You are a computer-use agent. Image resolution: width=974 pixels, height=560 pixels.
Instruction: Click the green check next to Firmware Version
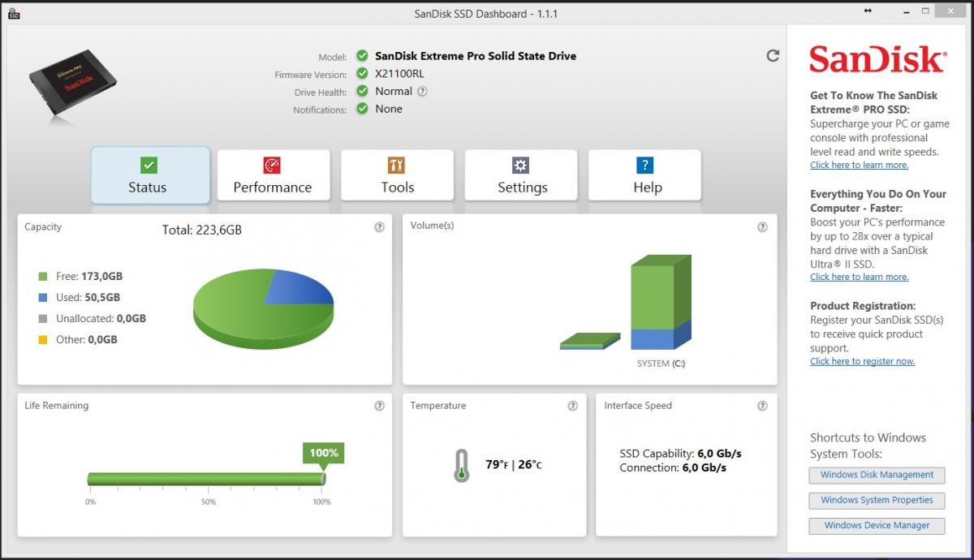click(x=362, y=74)
